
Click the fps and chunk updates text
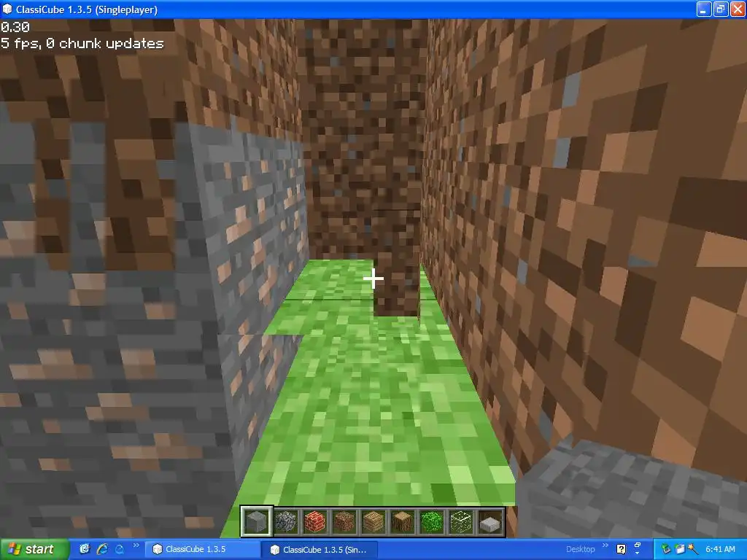pos(82,43)
